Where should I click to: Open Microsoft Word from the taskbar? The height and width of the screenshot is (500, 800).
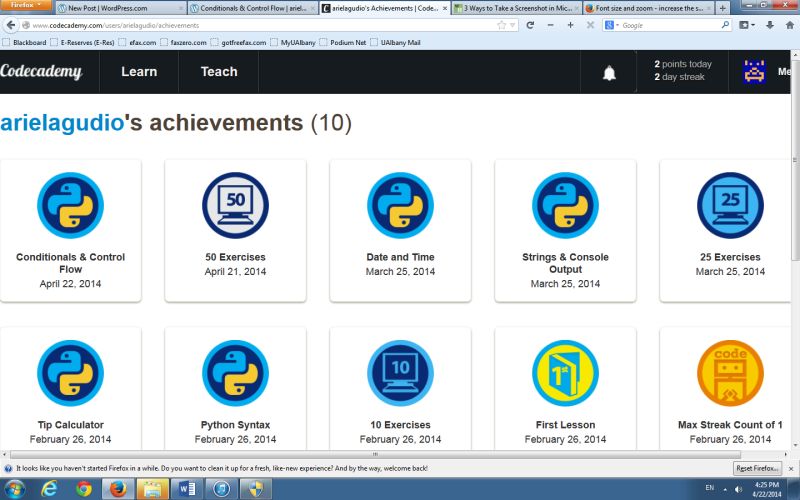point(187,489)
